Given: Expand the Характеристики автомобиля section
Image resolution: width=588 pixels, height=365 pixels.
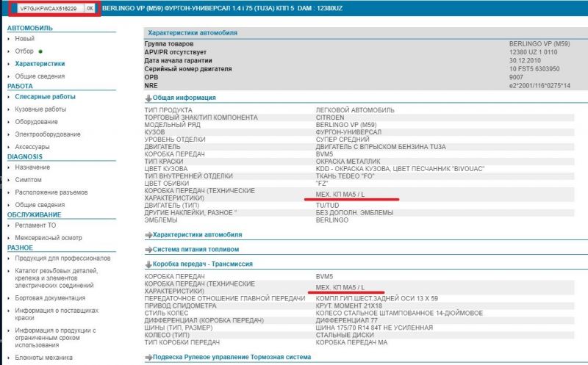Looking at the screenshot, I should [x=196, y=235].
